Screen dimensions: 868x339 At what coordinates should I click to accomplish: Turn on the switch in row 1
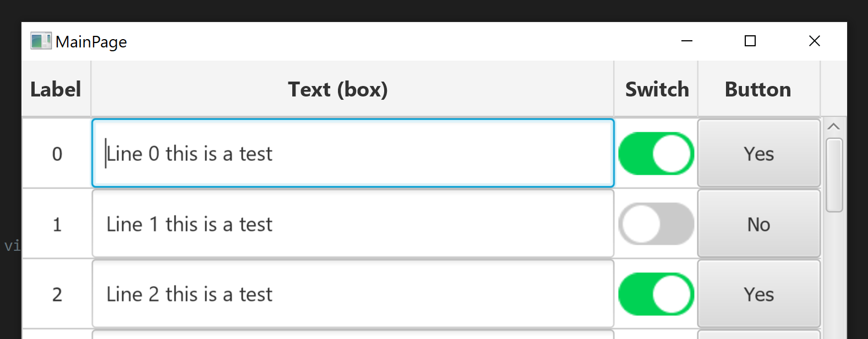pyautogui.click(x=656, y=224)
